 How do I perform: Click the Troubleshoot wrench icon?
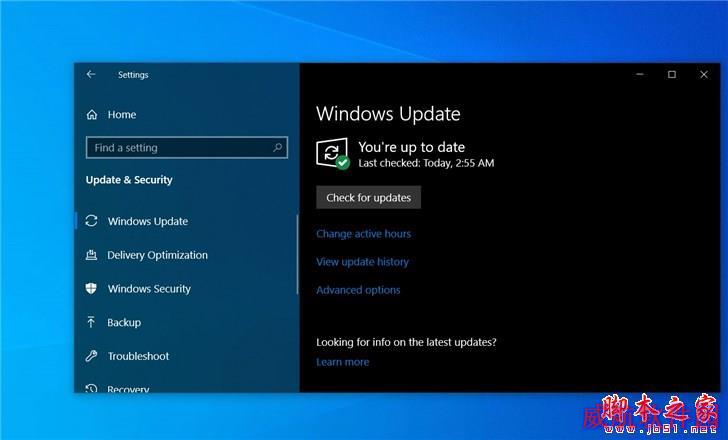(x=91, y=356)
